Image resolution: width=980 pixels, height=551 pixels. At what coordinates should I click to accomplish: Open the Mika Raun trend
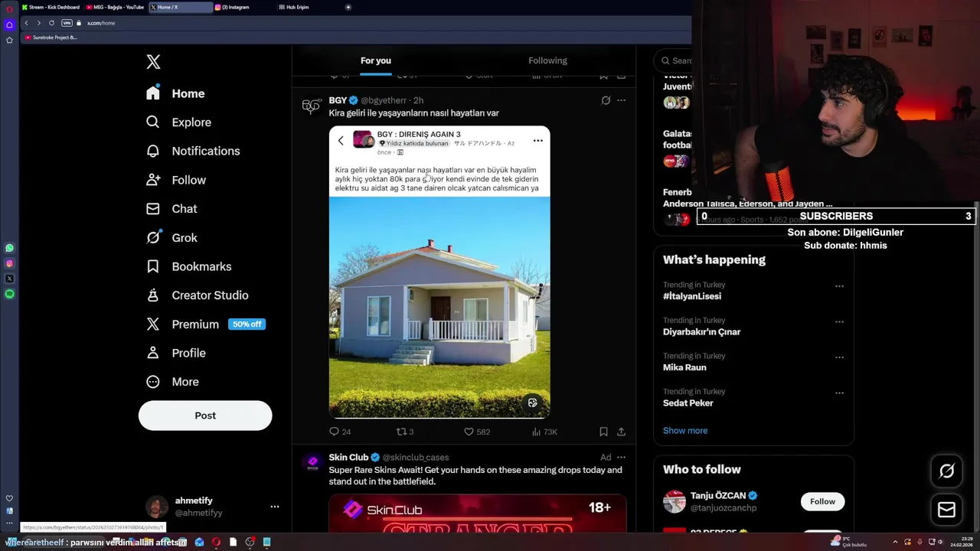point(684,367)
